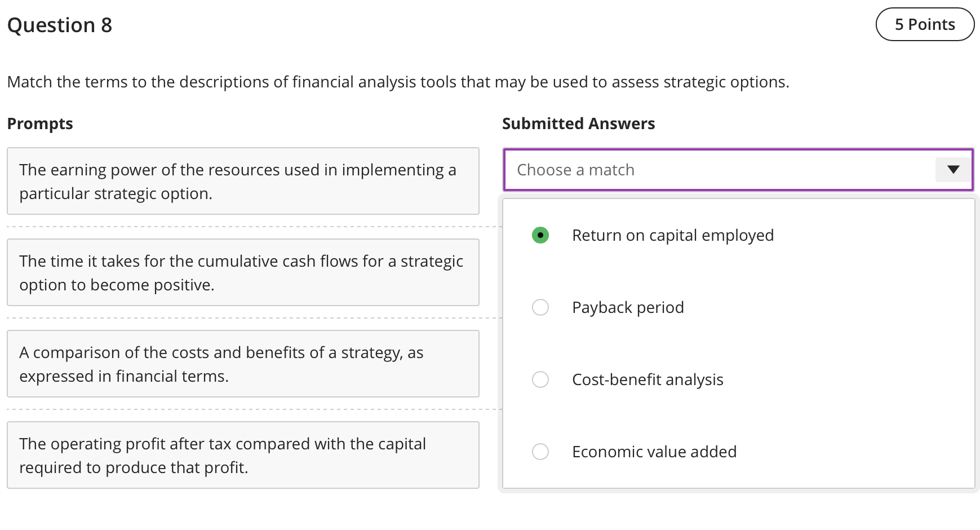Screen dimensions: 980x530
Task: Select the cumulative cash flows prompt box
Action: pos(243,272)
